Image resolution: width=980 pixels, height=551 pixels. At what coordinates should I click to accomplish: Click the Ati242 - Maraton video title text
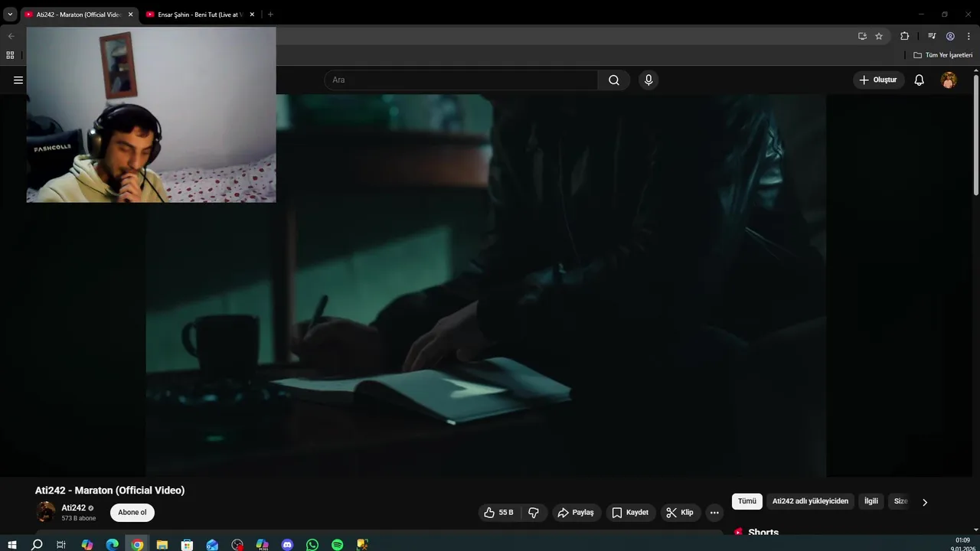[x=109, y=490]
